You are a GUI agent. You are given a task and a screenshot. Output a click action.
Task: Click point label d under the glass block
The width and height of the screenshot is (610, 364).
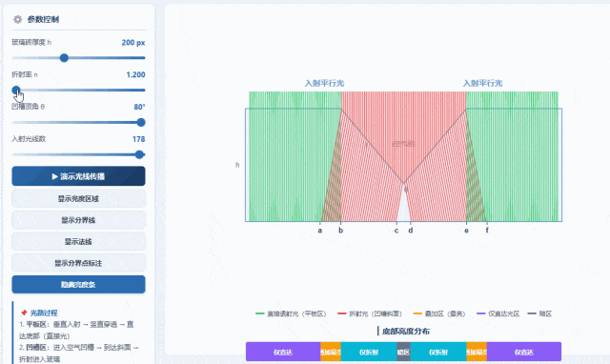411,231
